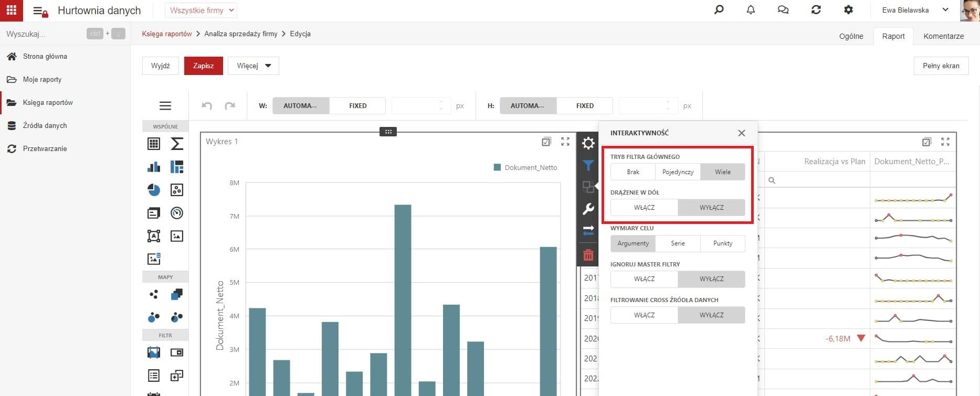Expand the Więcej dropdown button
The image size is (980, 396).
pyautogui.click(x=254, y=66)
